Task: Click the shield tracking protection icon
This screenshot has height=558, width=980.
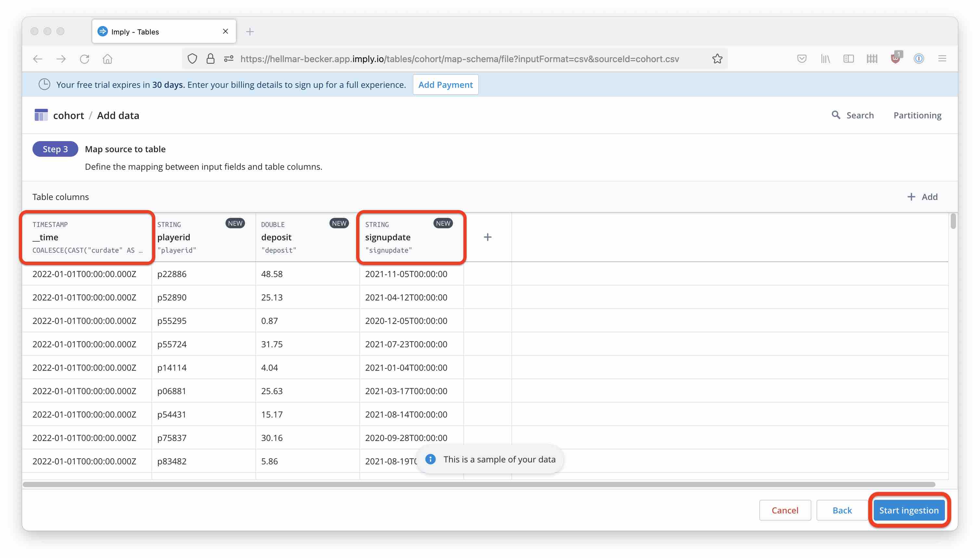Action: click(192, 59)
